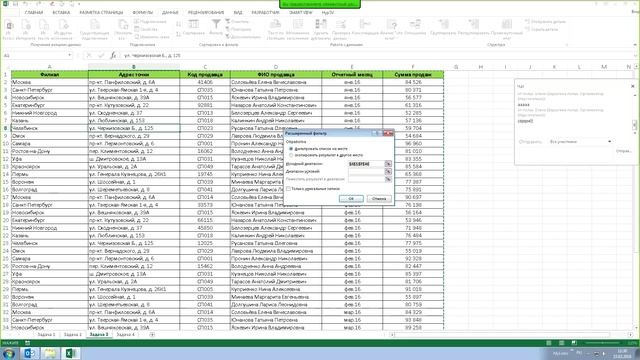The image size is (640, 360).
Task: Switch to Normal view in status bar
Action: point(549,343)
